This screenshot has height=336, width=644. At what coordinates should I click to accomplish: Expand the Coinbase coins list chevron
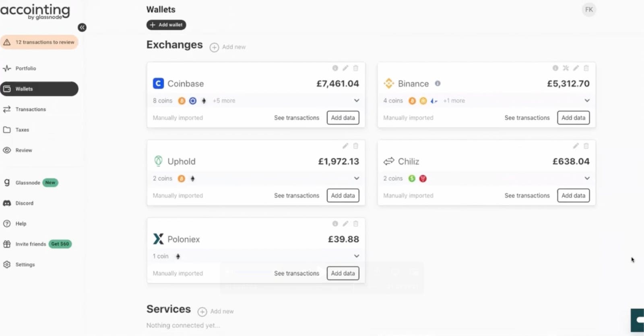(357, 100)
